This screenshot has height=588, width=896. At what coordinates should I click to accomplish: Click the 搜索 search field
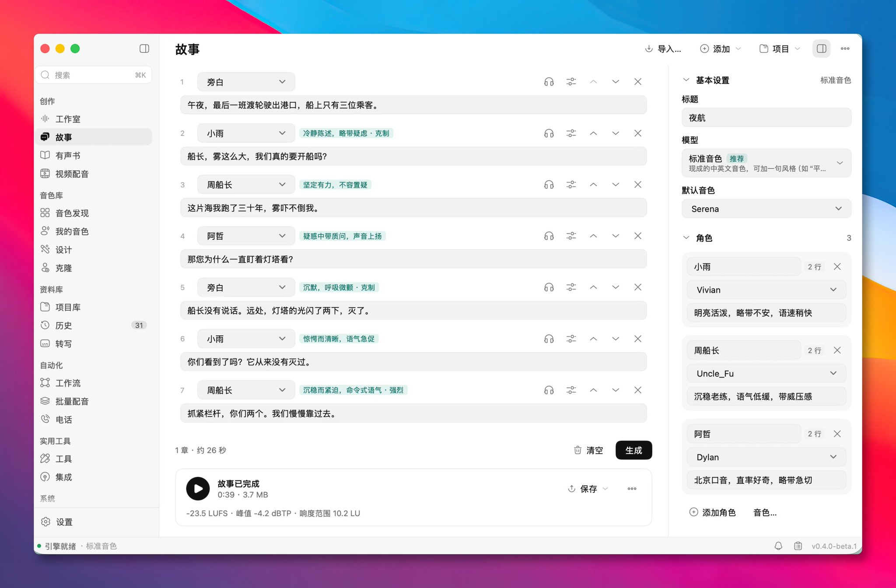click(94, 75)
